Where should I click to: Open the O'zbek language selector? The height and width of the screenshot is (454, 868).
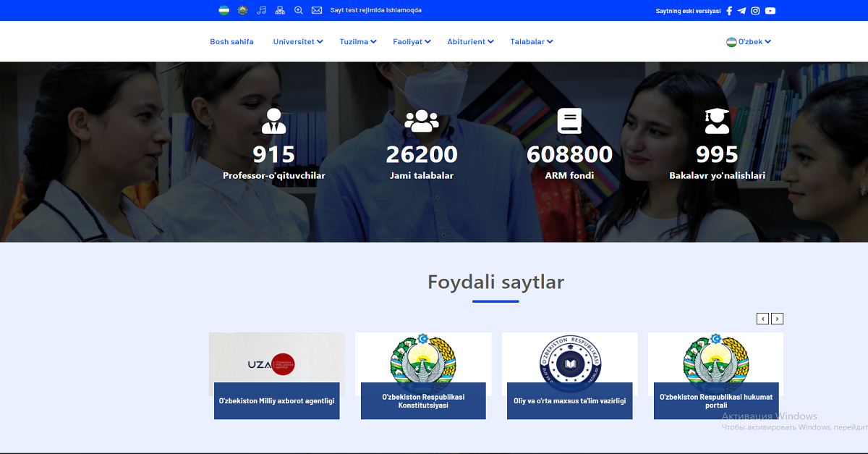749,41
